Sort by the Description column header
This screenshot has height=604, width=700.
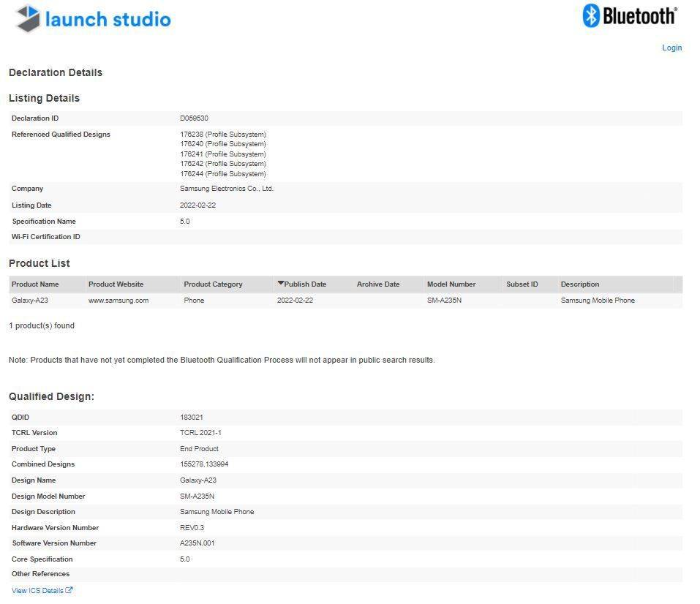[579, 284]
